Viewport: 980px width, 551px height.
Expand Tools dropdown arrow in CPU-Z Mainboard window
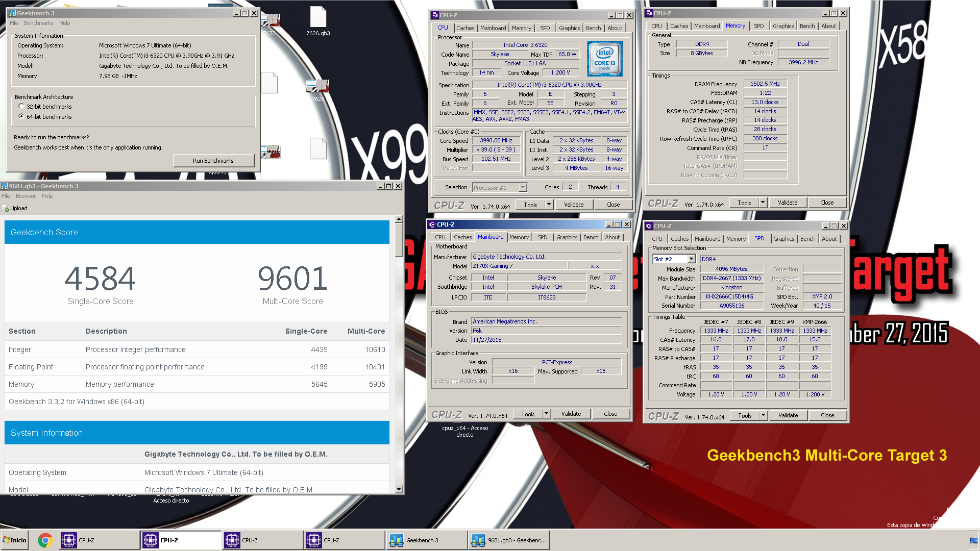click(x=546, y=414)
